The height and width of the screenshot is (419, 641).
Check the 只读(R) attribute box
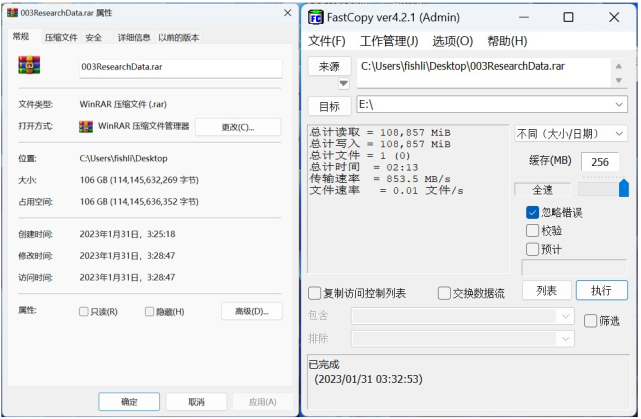point(83,312)
